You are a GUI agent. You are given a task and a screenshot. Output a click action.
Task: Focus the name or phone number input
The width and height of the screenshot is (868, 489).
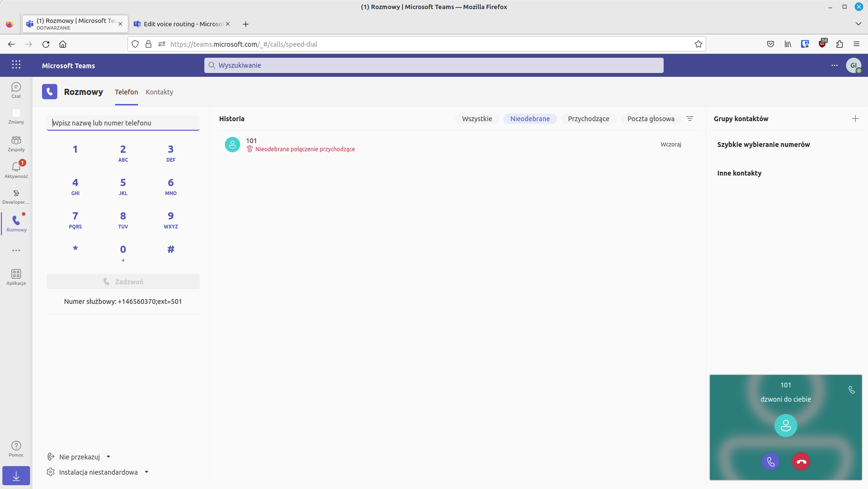pos(123,123)
